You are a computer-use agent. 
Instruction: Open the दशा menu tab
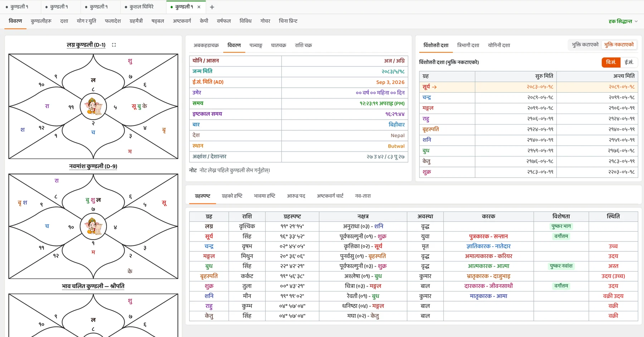coord(64,21)
